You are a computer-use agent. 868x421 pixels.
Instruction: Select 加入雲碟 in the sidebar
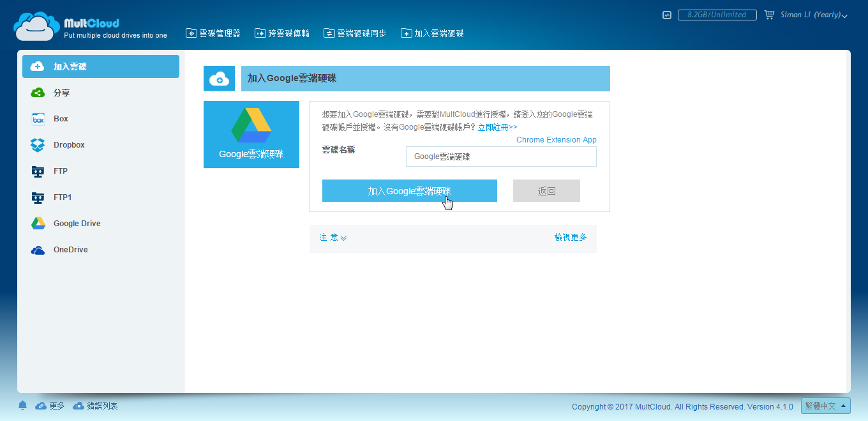(x=101, y=66)
